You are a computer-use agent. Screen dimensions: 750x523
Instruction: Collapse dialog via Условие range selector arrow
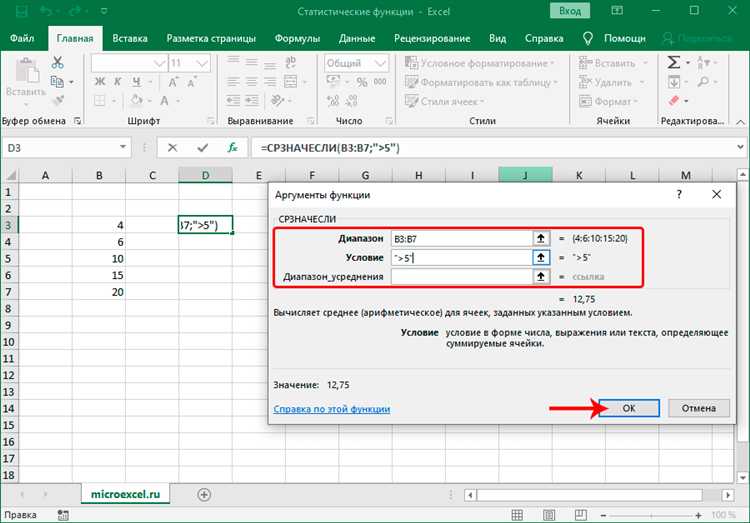[x=540, y=257]
